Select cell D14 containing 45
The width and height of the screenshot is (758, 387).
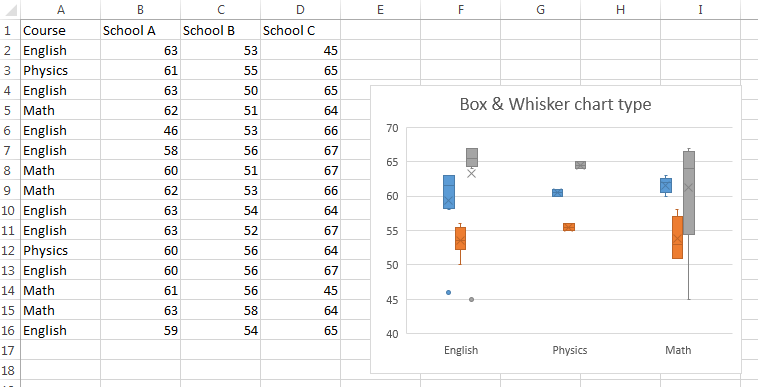point(300,290)
